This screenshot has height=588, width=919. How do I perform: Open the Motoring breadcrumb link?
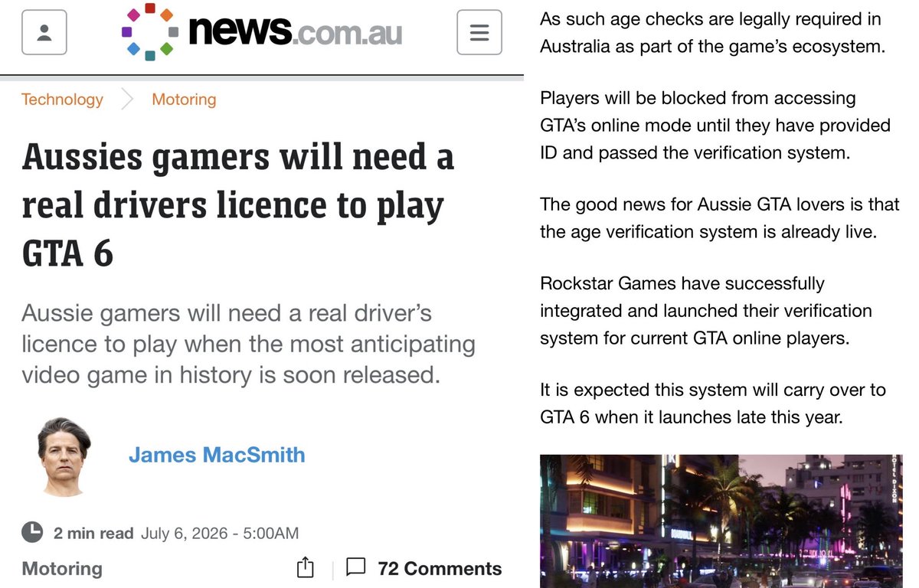tap(184, 99)
